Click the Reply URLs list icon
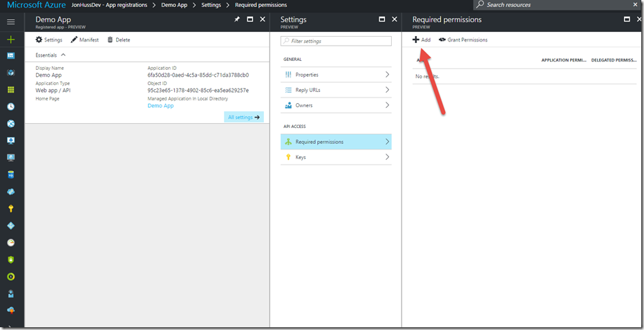The width and height of the screenshot is (644, 330). (288, 90)
